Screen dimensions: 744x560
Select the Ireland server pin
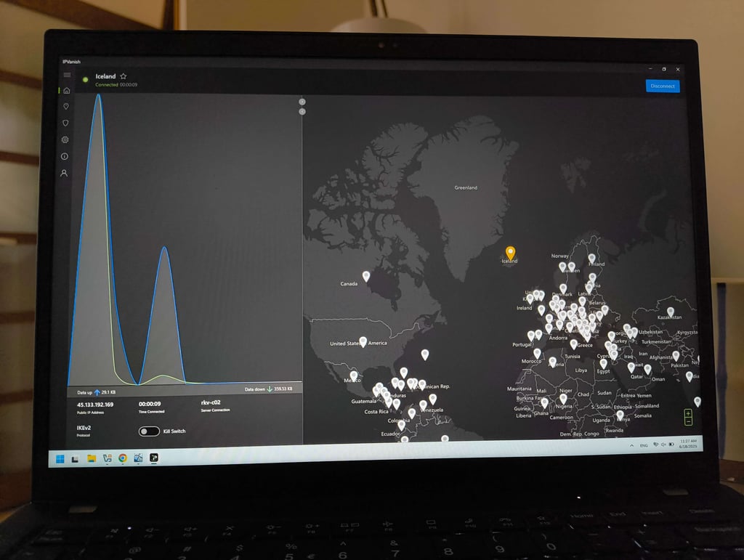530,299
